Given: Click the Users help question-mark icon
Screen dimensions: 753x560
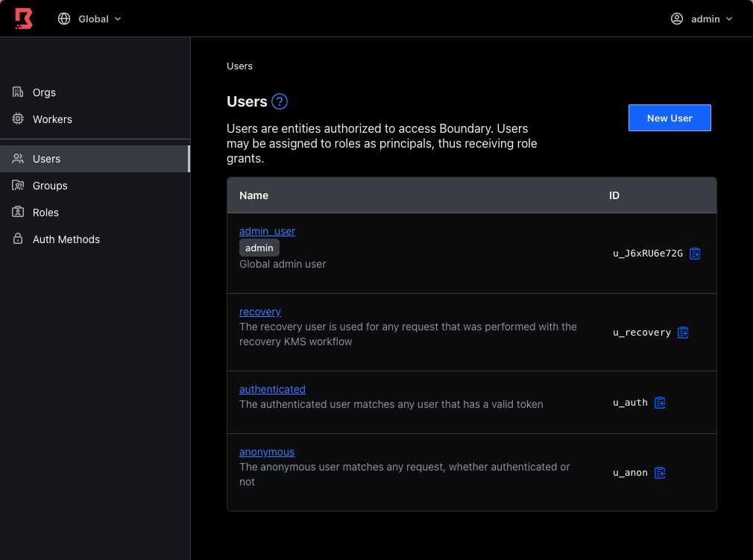Looking at the screenshot, I should [x=280, y=101].
